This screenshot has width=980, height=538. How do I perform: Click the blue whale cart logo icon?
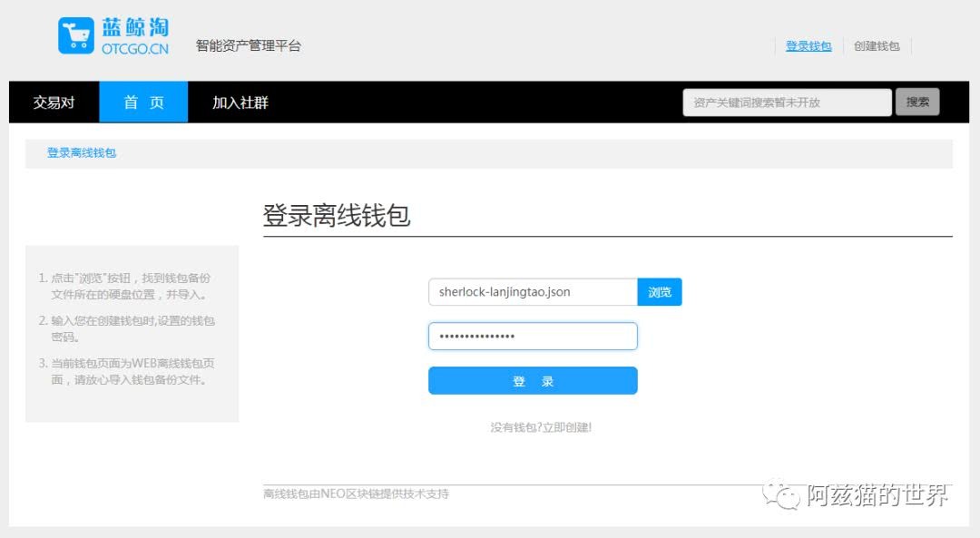point(76,35)
